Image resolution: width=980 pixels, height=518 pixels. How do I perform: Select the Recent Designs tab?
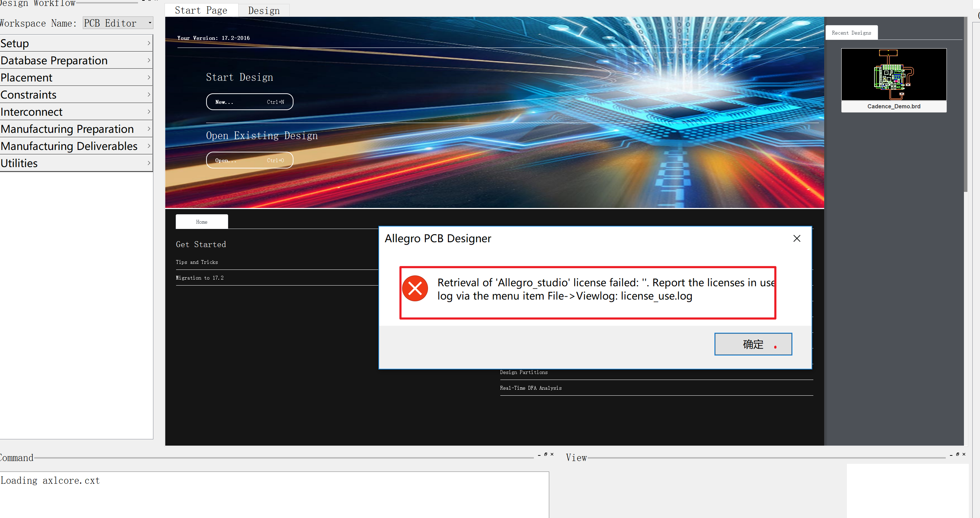[x=851, y=33]
